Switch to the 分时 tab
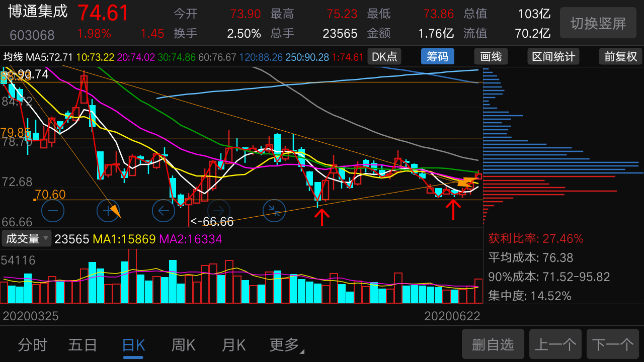The width and height of the screenshot is (644, 362). tap(33, 345)
